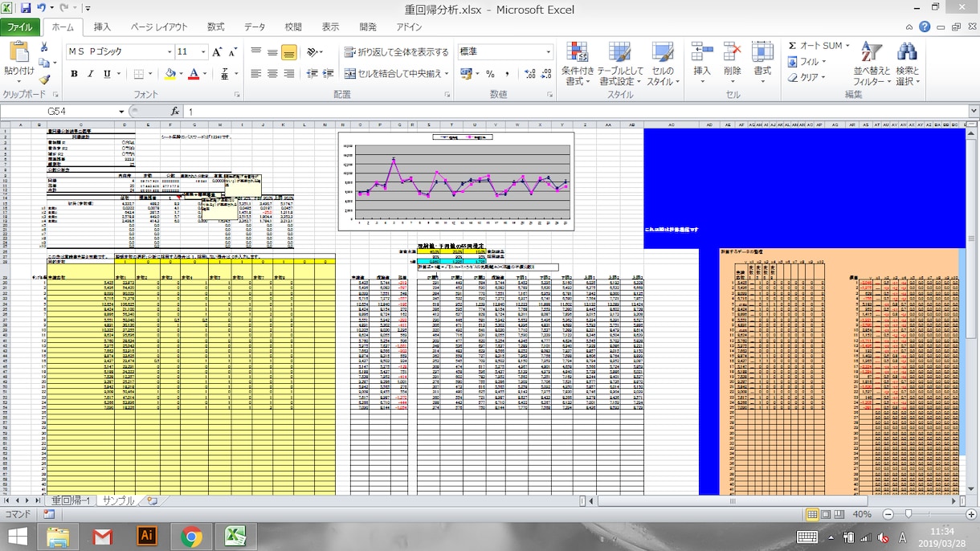
Task: Open Adobe Illustrator from the taskbar
Action: point(146,537)
